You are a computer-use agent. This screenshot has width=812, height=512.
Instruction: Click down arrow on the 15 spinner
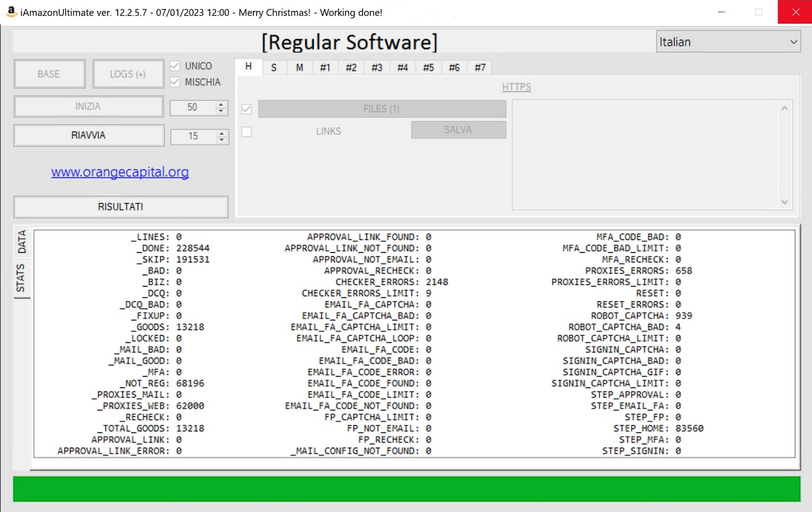pos(222,139)
